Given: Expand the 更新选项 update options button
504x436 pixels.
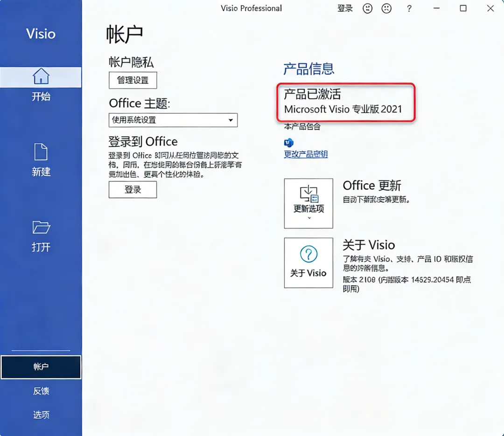Looking at the screenshot, I should 308,203.
